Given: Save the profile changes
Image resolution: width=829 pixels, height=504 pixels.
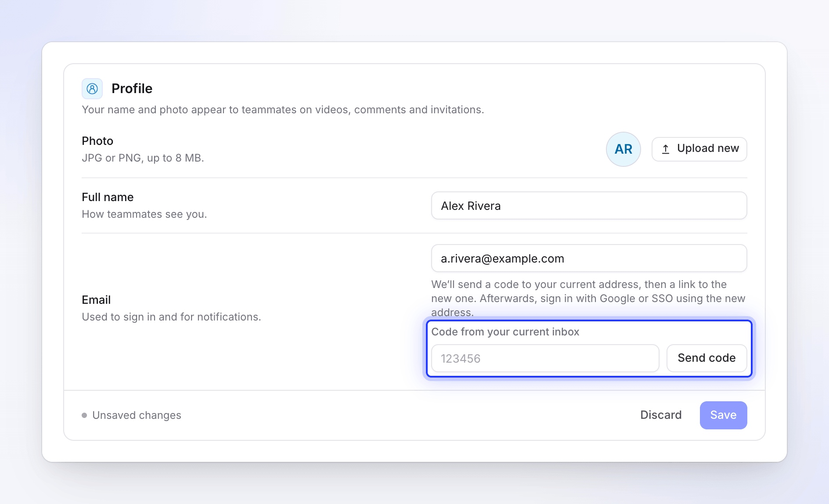Looking at the screenshot, I should pos(723,415).
